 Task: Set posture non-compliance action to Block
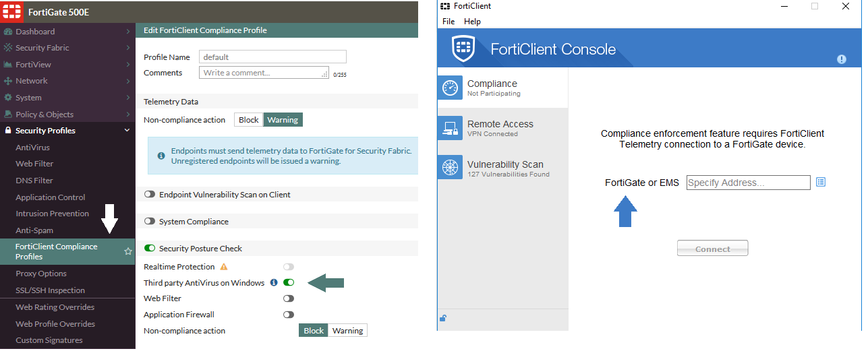point(314,331)
